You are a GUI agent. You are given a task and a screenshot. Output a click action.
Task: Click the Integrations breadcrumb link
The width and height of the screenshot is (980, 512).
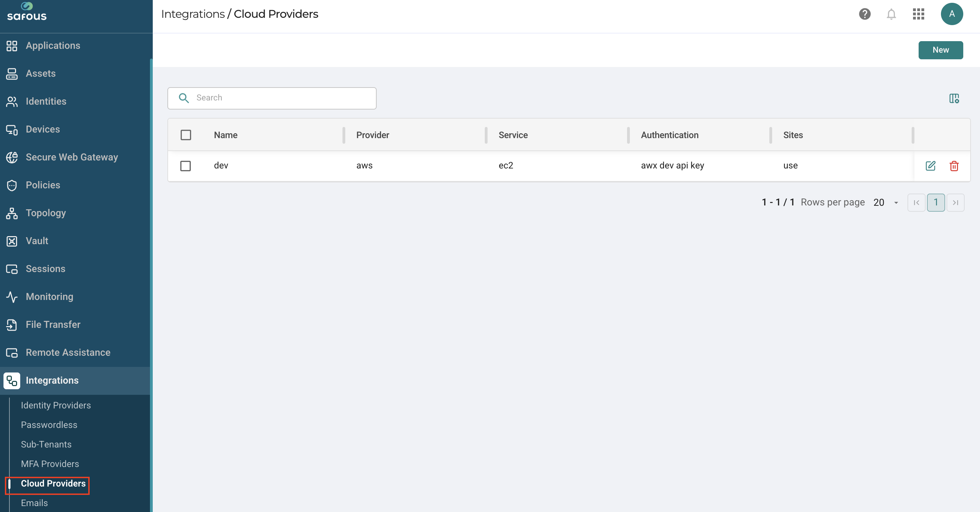tap(193, 14)
